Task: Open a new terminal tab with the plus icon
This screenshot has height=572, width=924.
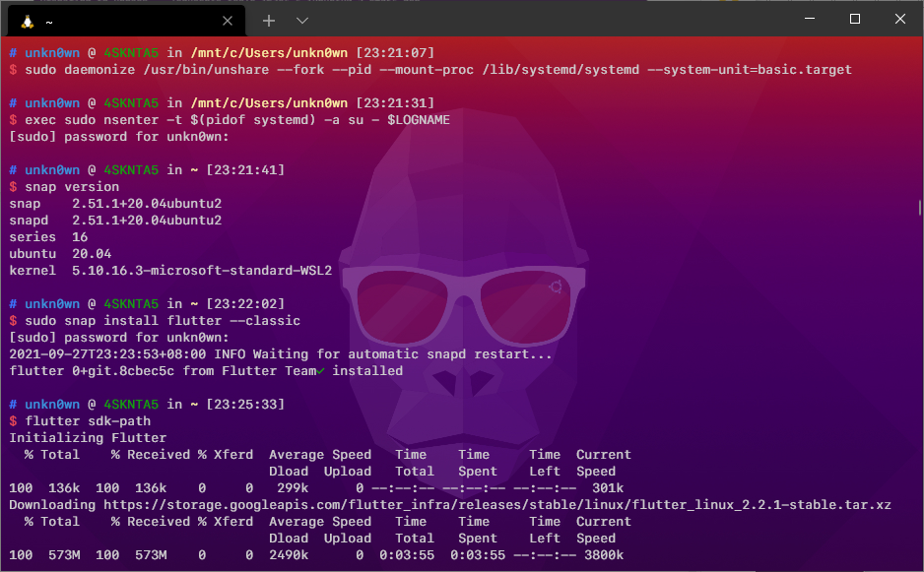Action: pyautogui.click(x=268, y=20)
